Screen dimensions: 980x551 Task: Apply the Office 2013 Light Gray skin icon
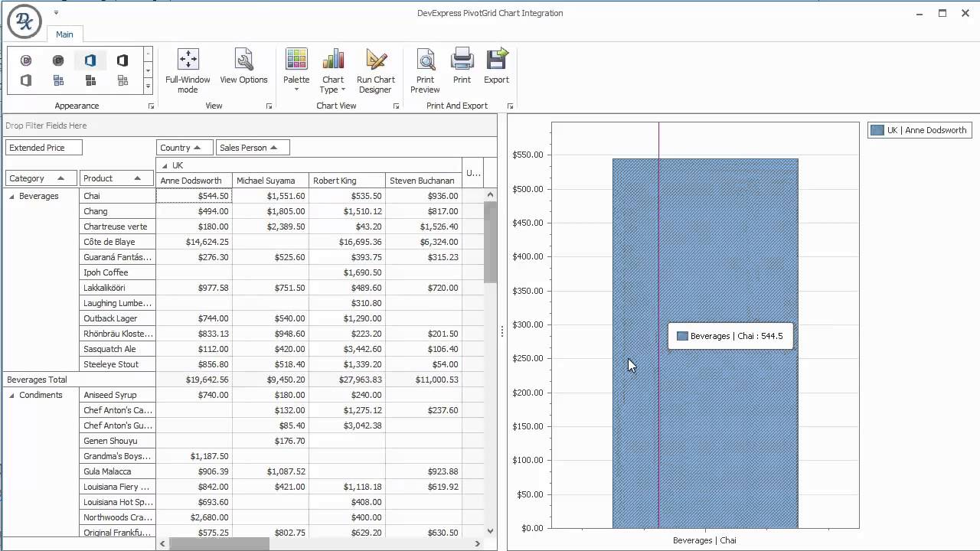tap(26, 80)
